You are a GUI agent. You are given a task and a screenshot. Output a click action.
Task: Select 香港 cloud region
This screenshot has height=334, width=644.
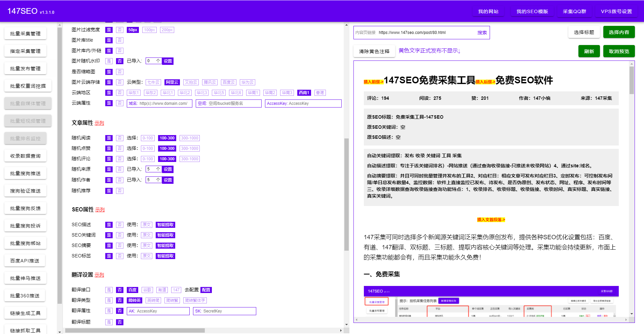(x=320, y=93)
